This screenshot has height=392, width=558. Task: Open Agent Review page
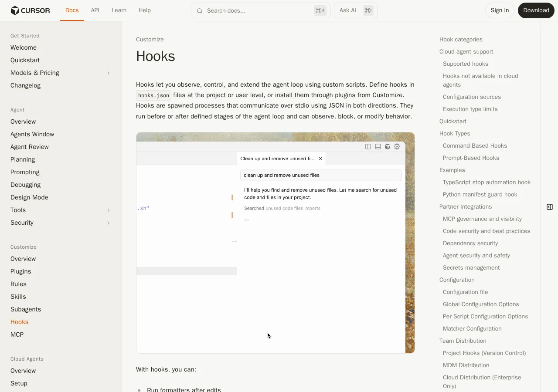point(30,147)
